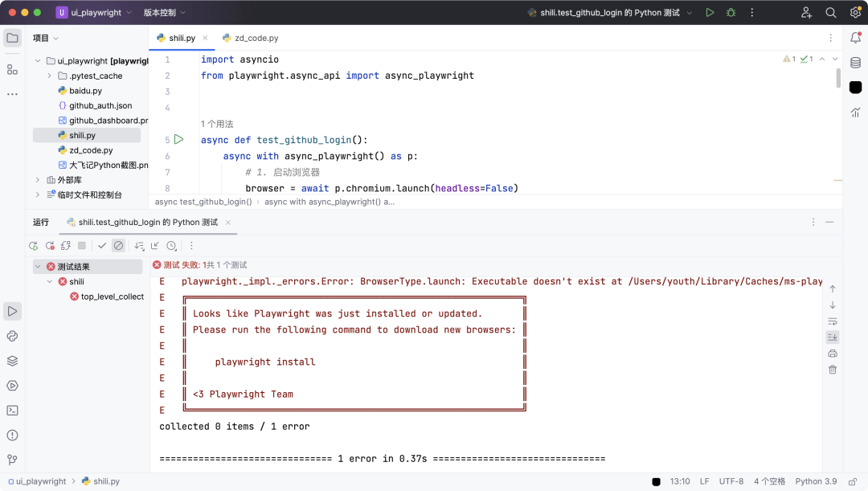Collapse ui_playwright root folder
868x491 pixels.
(38, 61)
